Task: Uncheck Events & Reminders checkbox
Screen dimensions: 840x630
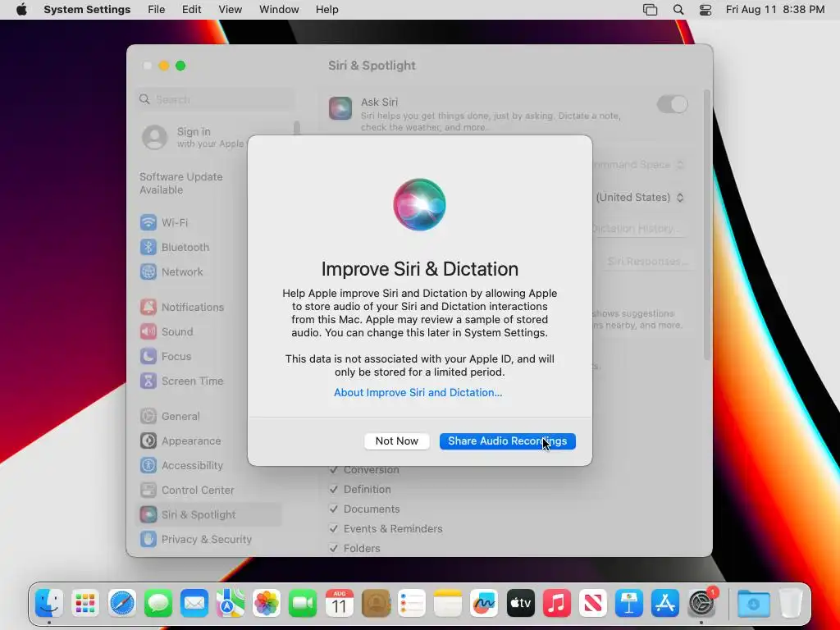Action: coord(334,529)
